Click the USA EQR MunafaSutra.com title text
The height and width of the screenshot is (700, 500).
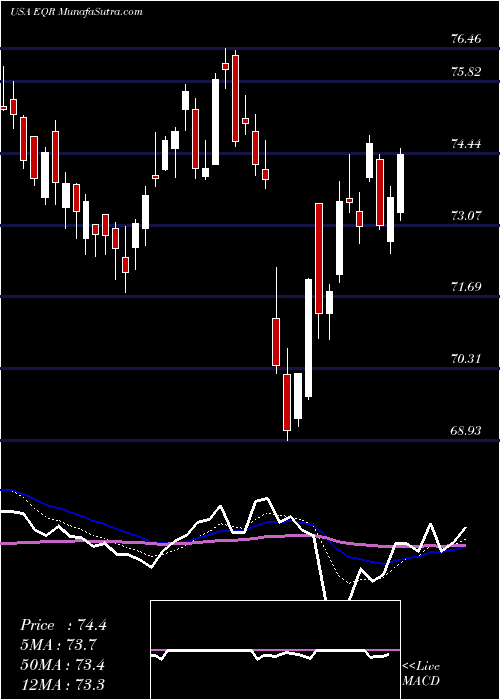[x=77, y=12]
